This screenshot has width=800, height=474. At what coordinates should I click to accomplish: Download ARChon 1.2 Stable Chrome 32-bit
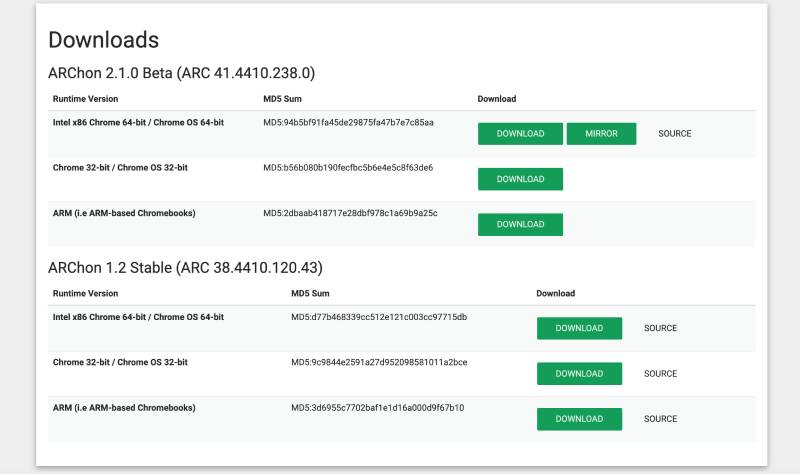coord(579,373)
